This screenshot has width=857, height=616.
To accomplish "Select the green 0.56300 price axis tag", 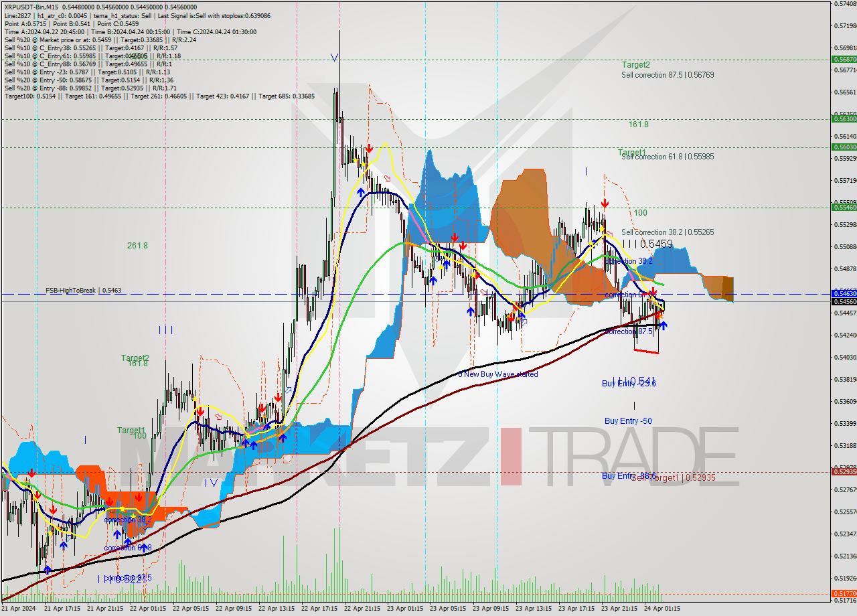I will [844, 119].
